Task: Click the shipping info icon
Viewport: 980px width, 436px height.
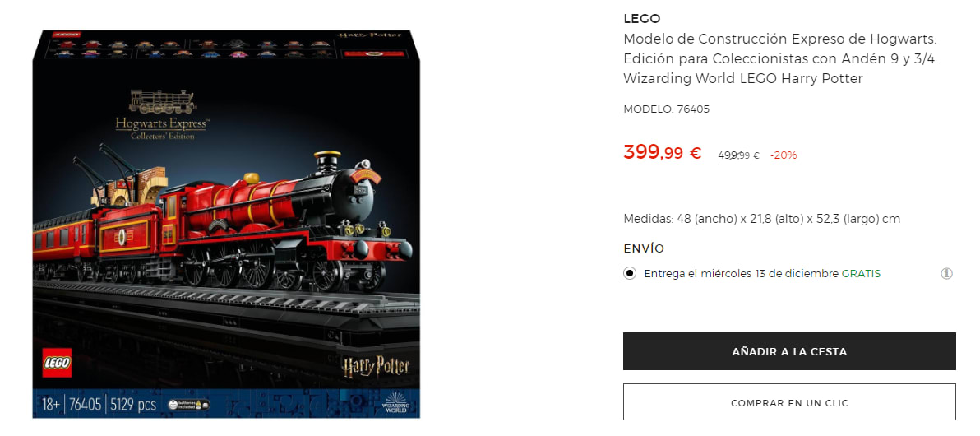Action: [x=946, y=273]
